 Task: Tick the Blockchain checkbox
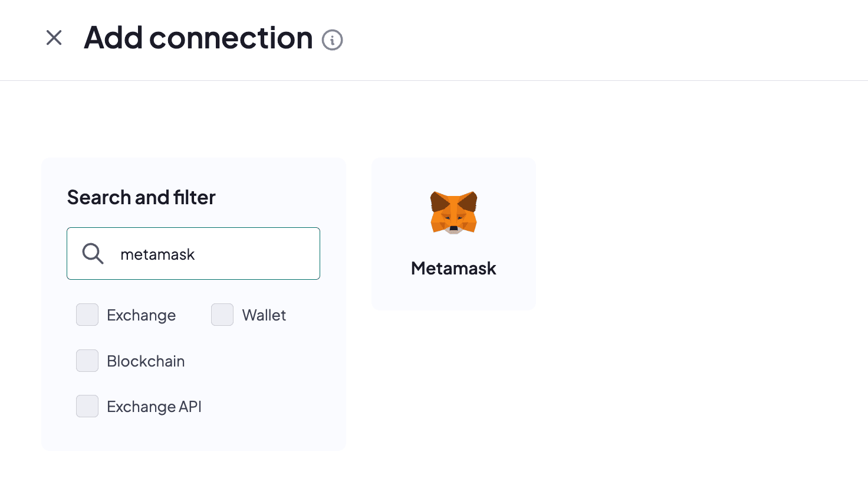point(87,361)
